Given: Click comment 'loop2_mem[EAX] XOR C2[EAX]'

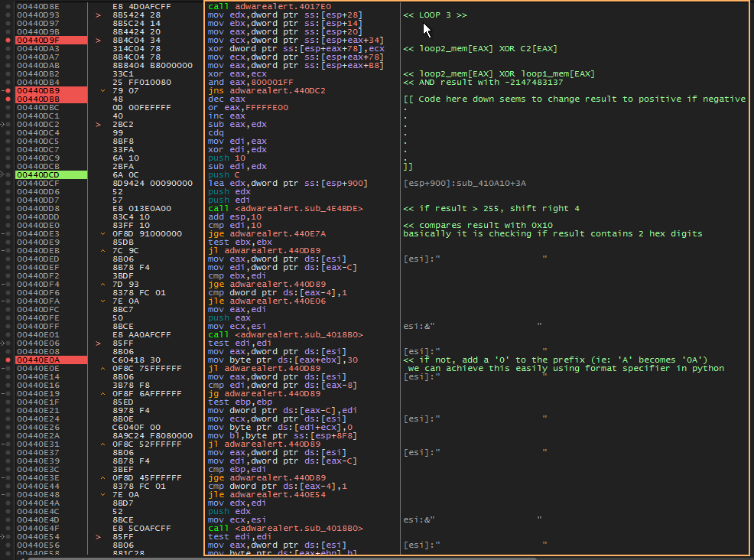Looking at the screenshot, I should point(489,49).
